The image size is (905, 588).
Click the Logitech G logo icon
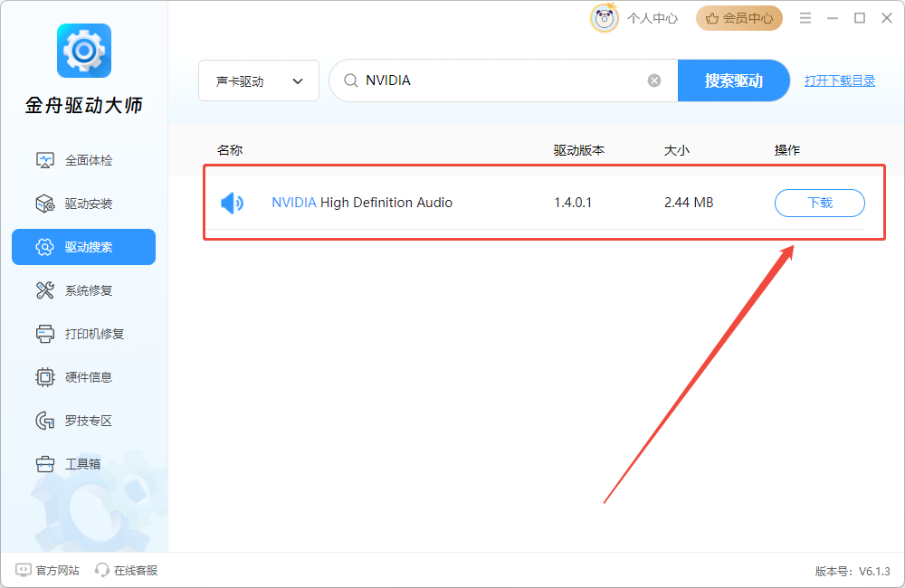coord(45,421)
